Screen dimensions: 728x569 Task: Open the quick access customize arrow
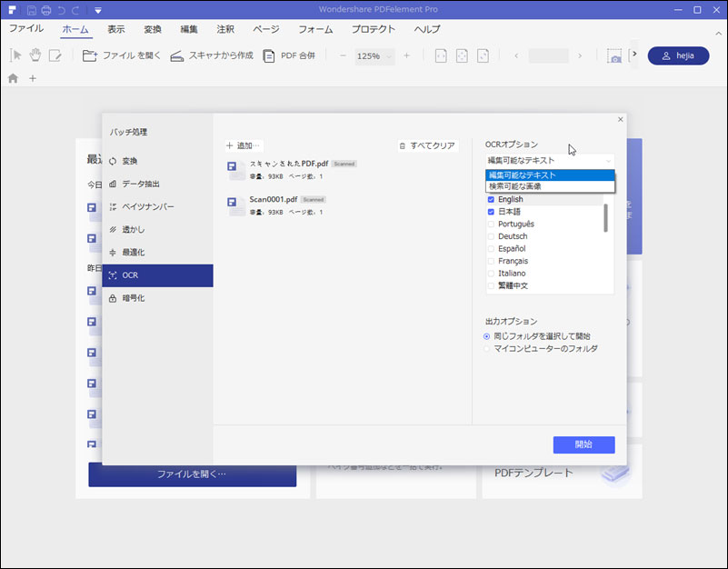97,10
